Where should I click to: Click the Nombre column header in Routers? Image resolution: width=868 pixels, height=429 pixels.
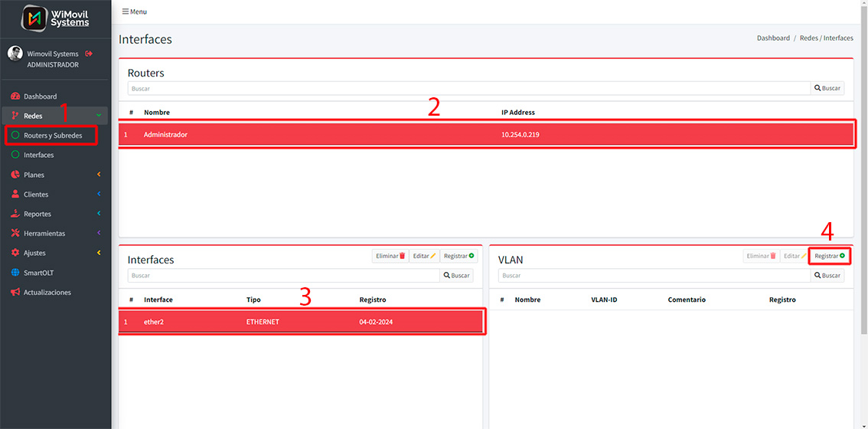(157, 113)
